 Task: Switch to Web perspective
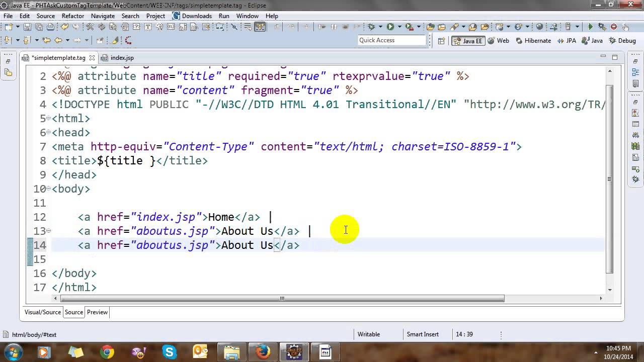(x=498, y=40)
